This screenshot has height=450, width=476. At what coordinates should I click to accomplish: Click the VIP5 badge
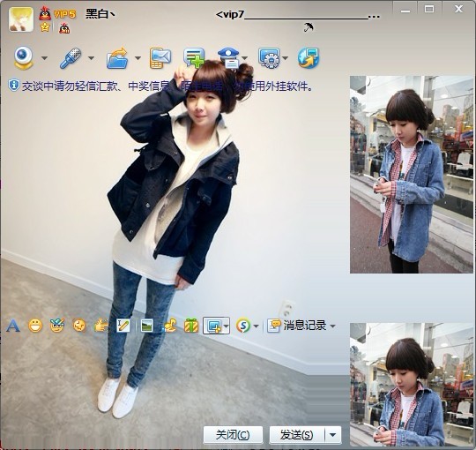(64, 14)
